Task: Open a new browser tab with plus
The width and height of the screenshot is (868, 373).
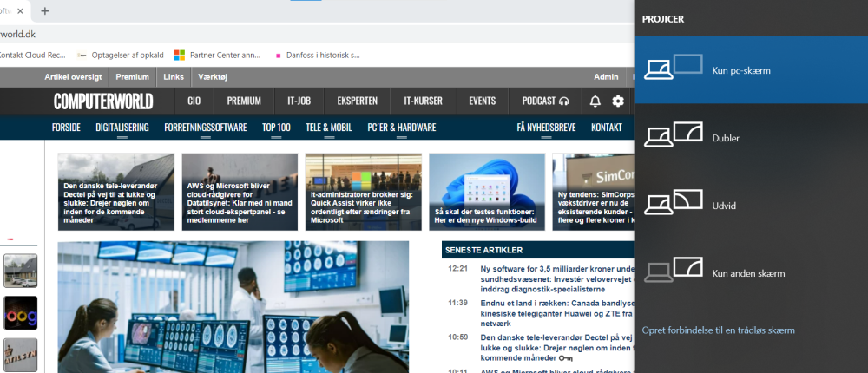Action: click(x=45, y=11)
